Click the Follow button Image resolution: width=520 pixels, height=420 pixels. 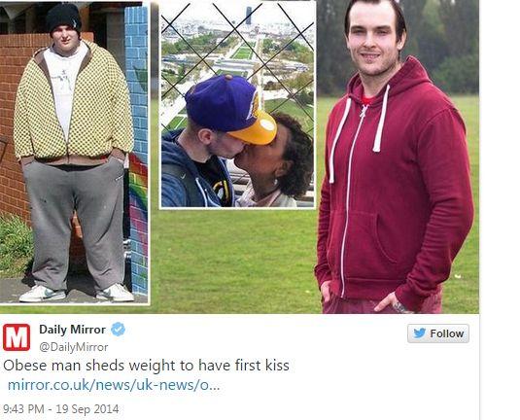click(x=438, y=333)
